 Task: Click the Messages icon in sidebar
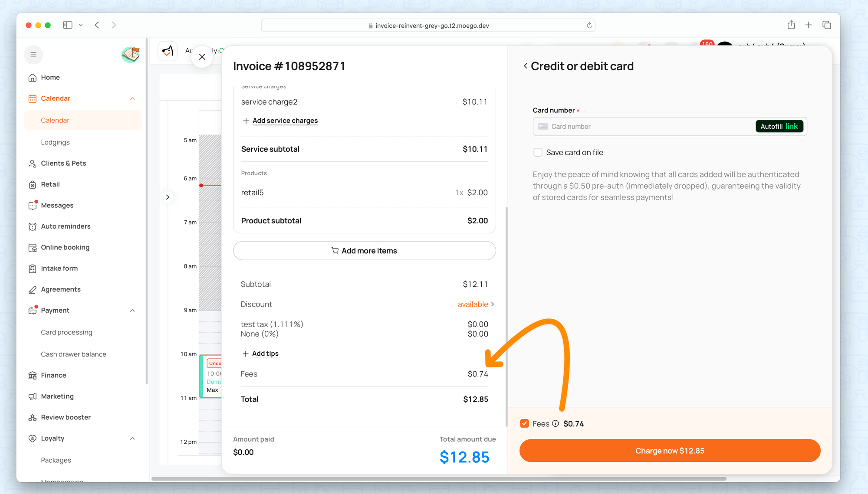[33, 206]
